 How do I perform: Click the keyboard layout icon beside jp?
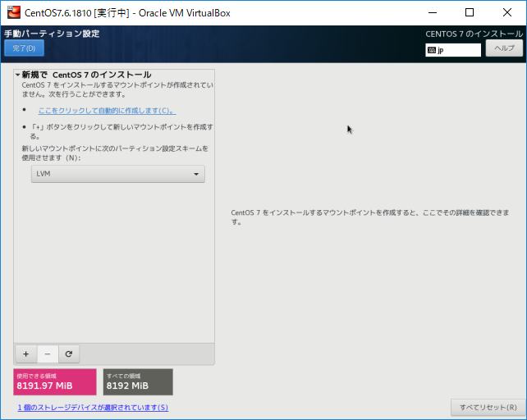(x=432, y=50)
